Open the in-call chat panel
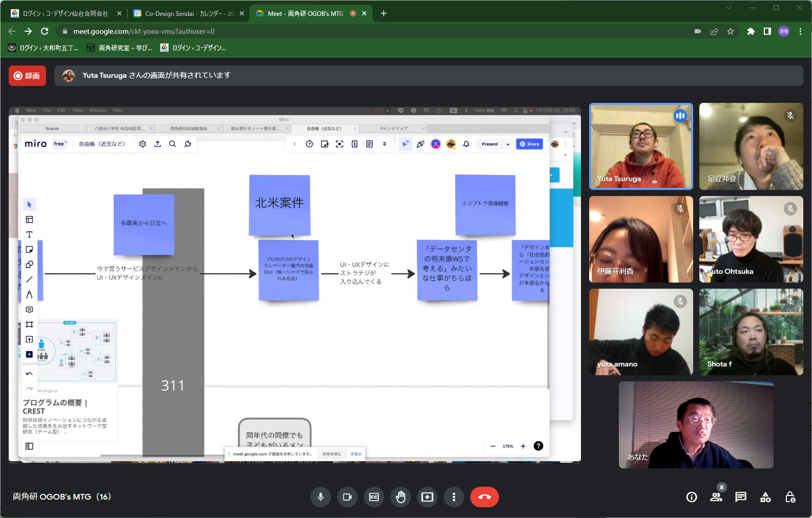Screen dimensions: 812x518 point(741,497)
